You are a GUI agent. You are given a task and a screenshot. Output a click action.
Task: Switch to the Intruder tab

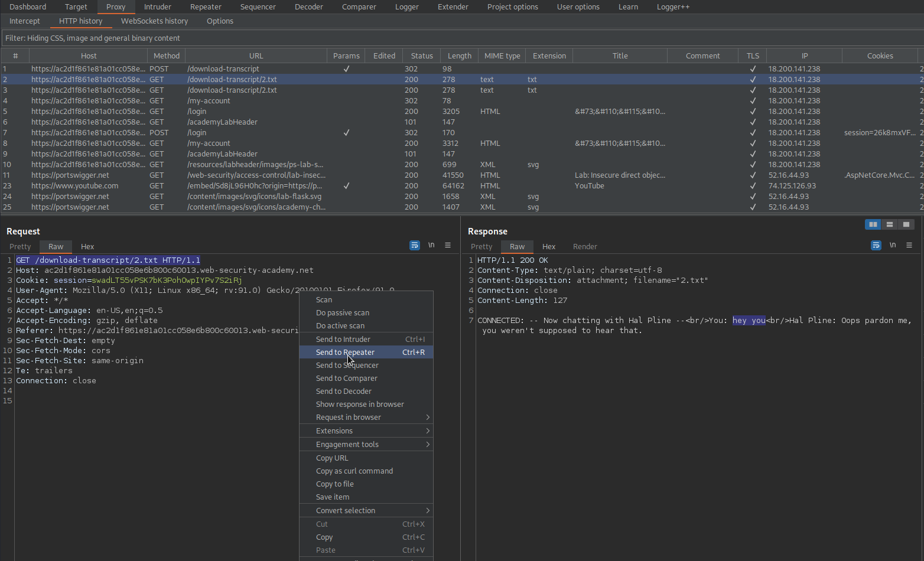pos(158,7)
